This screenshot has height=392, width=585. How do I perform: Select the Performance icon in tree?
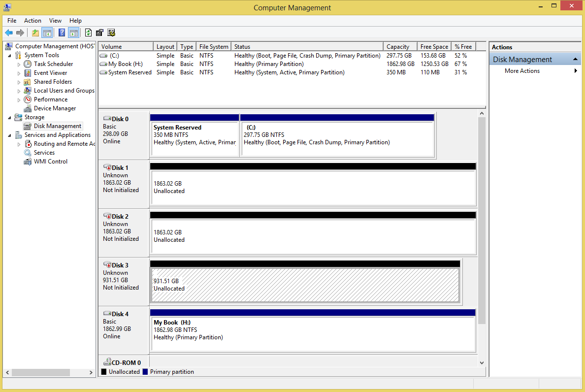(27, 99)
